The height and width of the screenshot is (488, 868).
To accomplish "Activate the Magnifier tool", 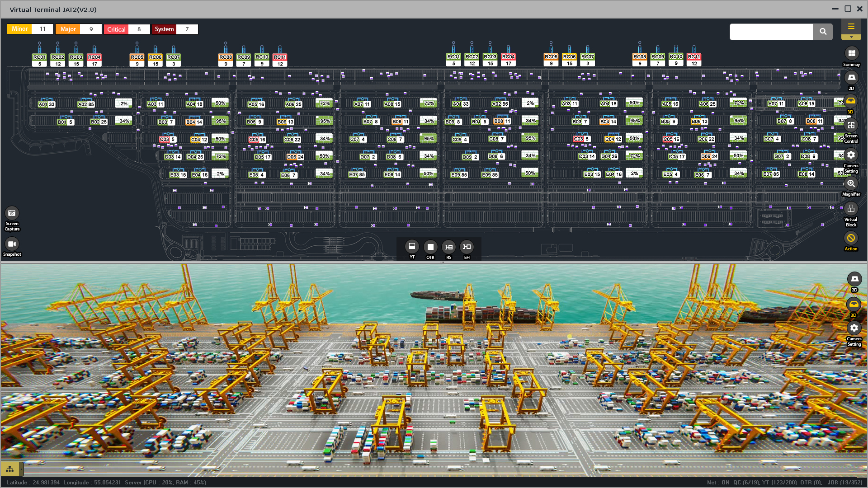I will 851,183.
